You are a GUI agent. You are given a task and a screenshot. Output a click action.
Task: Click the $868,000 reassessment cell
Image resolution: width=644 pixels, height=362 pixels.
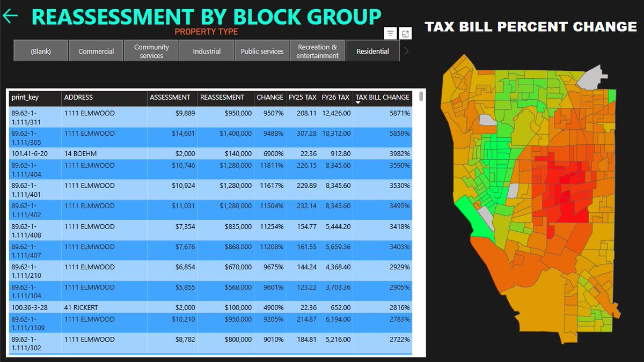(238, 247)
